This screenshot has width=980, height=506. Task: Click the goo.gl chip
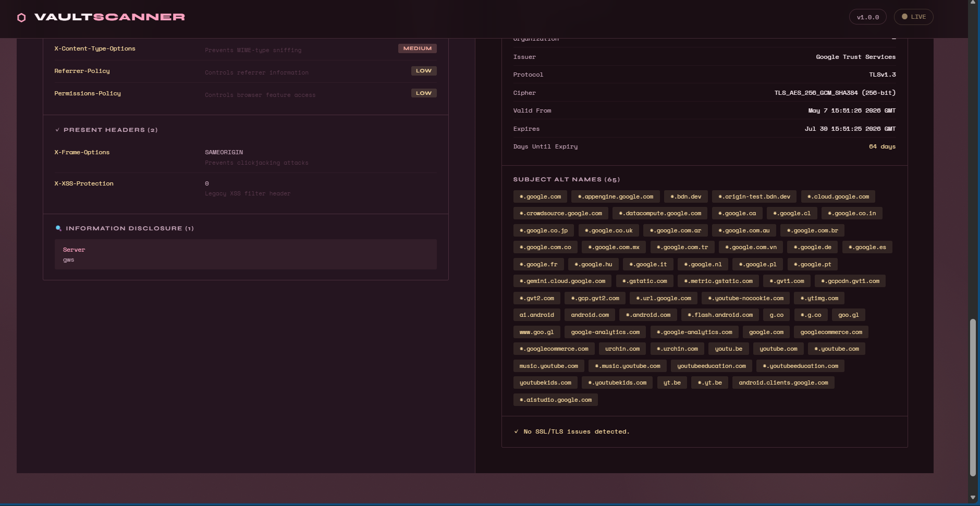pos(848,315)
